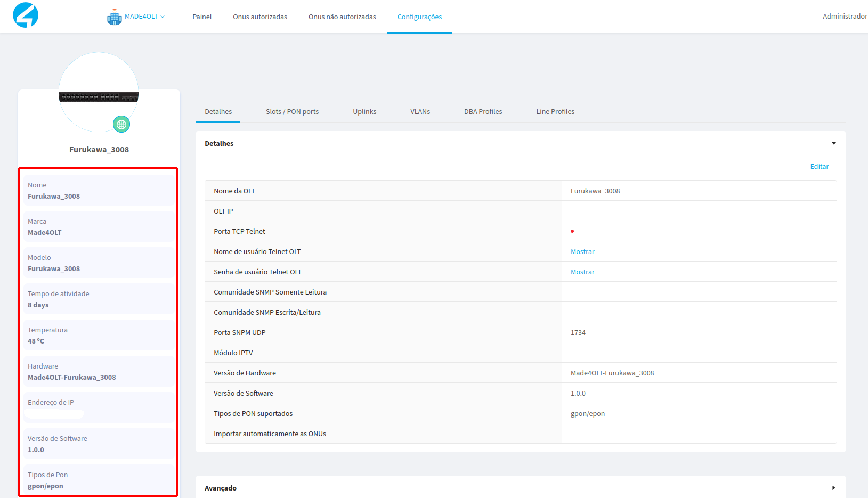This screenshot has width=868, height=498.
Task: Click the Editar link
Action: (x=819, y=166)
